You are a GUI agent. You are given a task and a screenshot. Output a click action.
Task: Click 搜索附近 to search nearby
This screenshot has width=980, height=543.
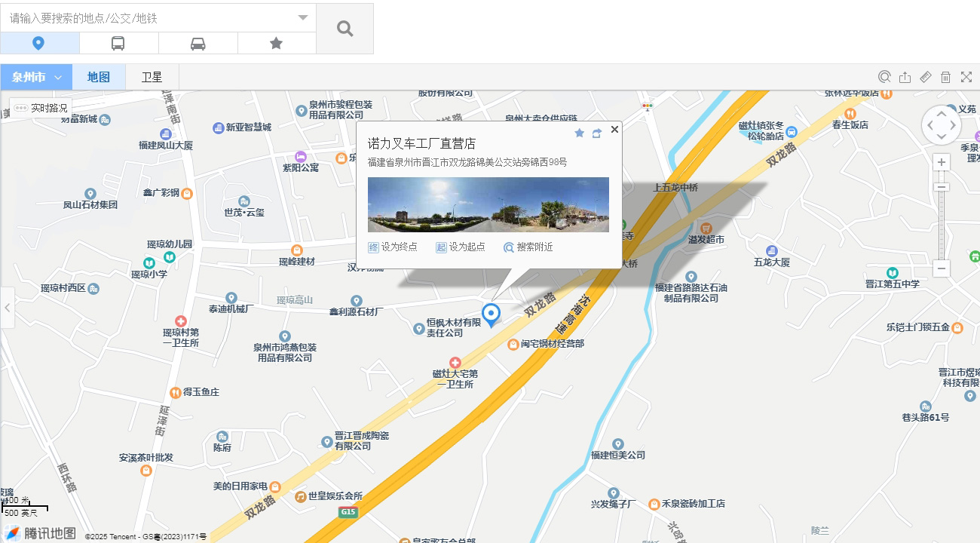(x=528, y=247)
